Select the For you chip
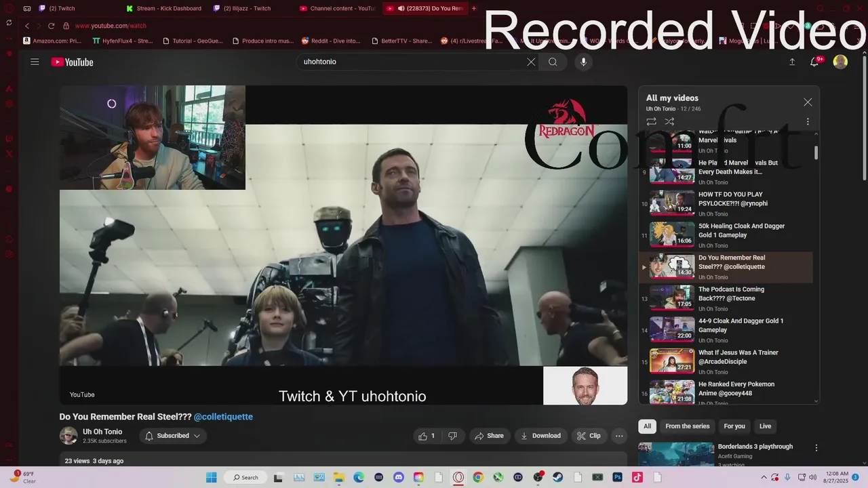 (x=734, y=426)
